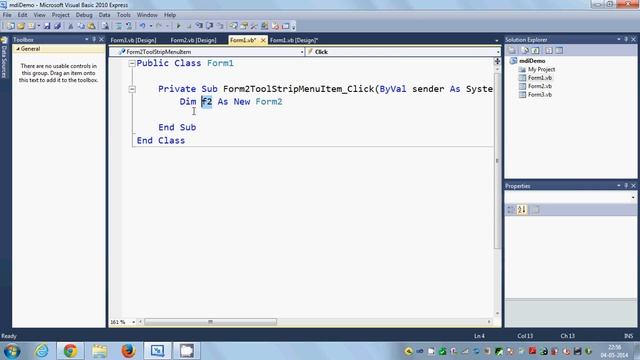Select mdiDemo project in Solution Explorer
640x360 pixels.
coord(532,61)
